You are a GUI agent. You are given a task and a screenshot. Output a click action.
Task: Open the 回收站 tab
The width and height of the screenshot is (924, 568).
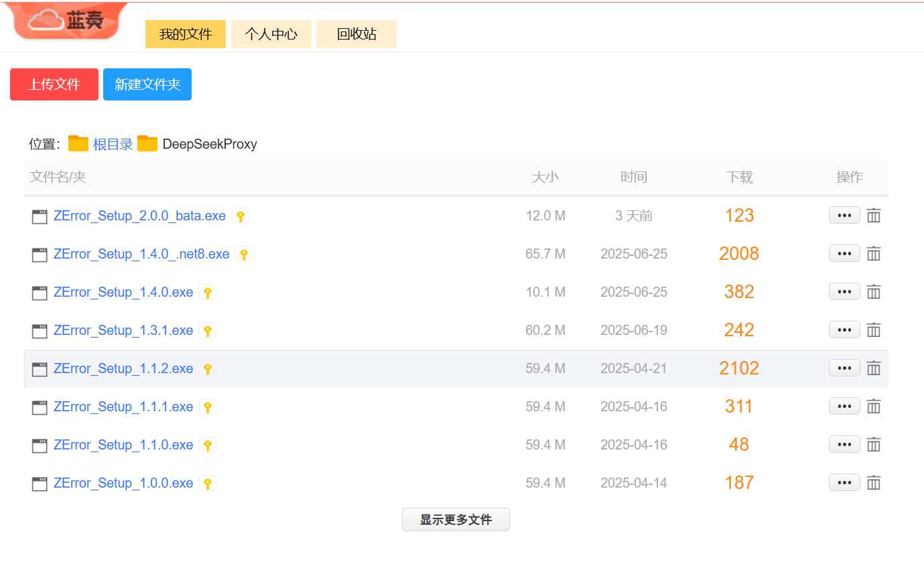click(356, 34)
